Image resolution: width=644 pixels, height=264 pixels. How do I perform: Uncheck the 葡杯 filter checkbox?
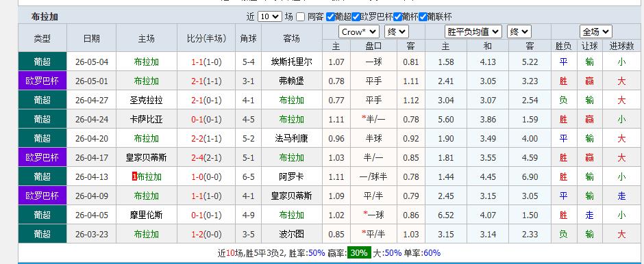coord(397,17)
